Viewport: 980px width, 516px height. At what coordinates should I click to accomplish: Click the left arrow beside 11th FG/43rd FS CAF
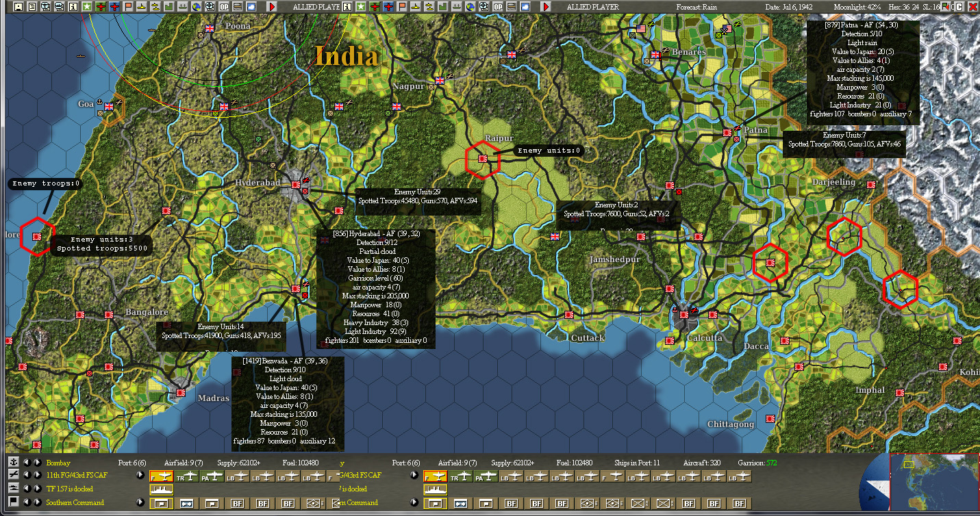click(27, 474)
